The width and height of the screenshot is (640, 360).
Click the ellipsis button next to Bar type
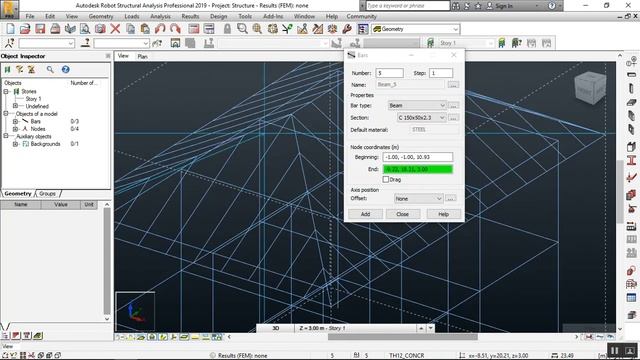(x=453, y=105)
